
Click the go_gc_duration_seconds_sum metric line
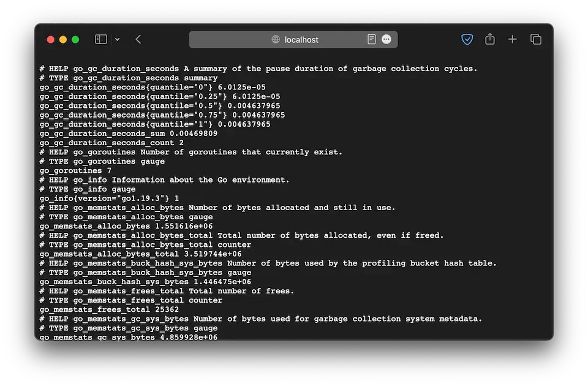click(128, 134)
